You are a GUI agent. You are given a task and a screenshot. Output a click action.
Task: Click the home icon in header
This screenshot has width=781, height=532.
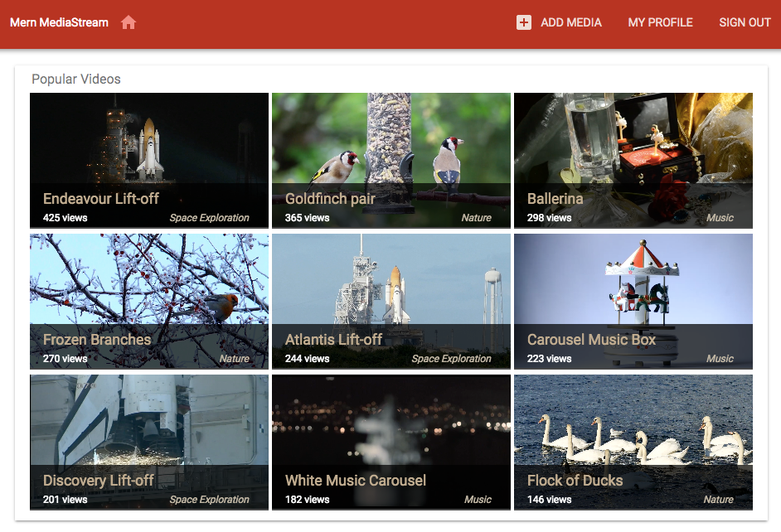(128, 22)
